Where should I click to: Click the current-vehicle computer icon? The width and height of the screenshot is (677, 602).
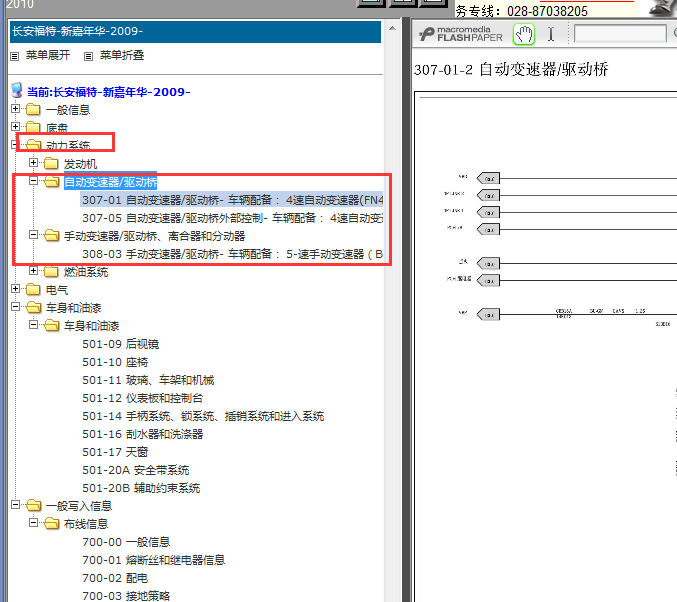point(16,90)
